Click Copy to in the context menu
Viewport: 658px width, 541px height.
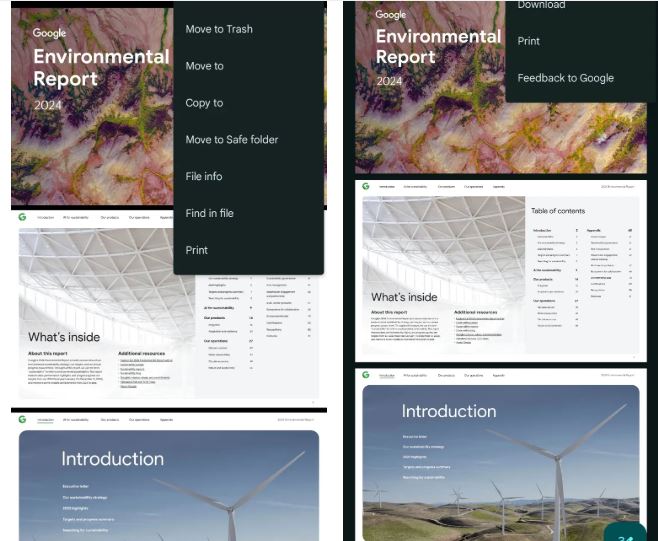pos(205,103)
